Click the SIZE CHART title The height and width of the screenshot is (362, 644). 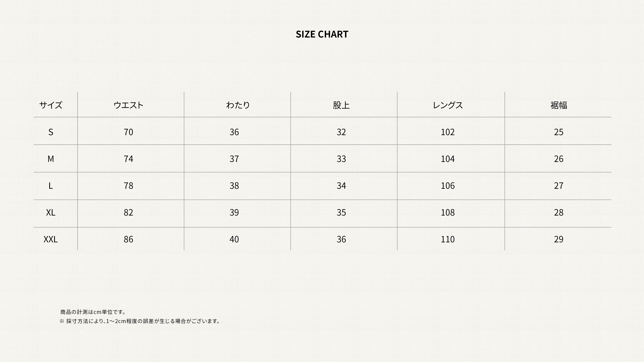pos(322,34)
